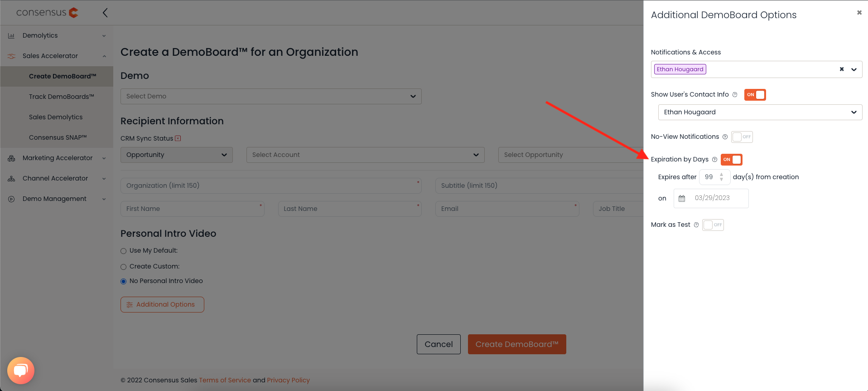Toggle Show User's Contact Info off
868x391 pixels.
(x=755, y=95)
